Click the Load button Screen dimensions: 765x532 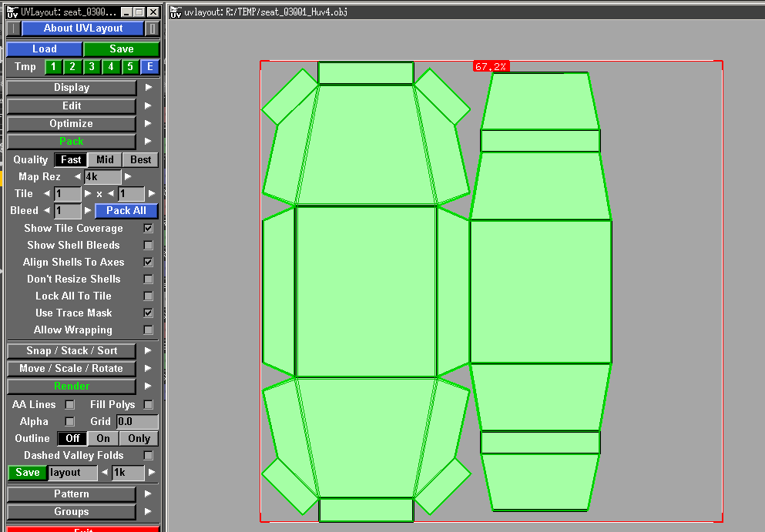(45, 49)
